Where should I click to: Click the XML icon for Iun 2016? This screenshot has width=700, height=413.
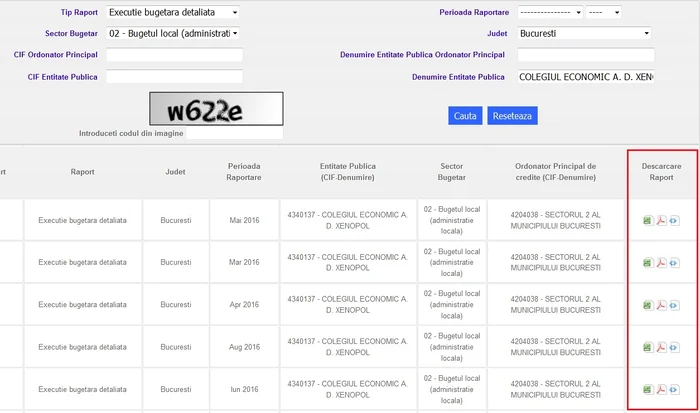(x=674, y=389)
